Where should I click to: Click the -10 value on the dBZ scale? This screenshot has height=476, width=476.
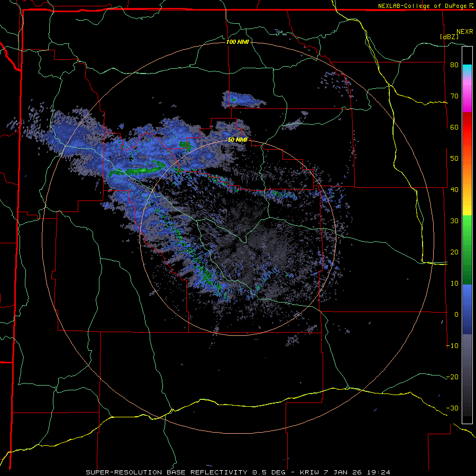pyautogui.click(x=452, y=346)
